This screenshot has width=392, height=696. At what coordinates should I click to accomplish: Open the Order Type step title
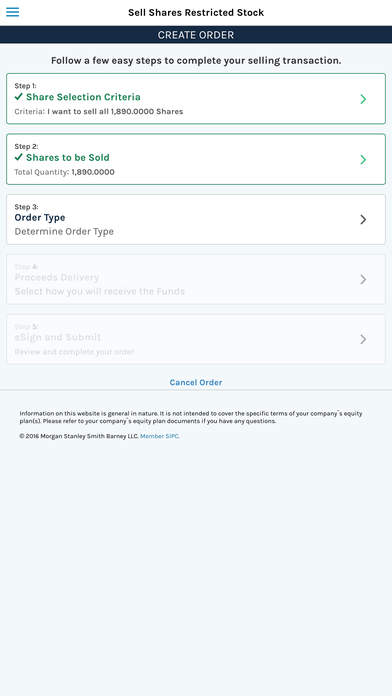point(40,218)
